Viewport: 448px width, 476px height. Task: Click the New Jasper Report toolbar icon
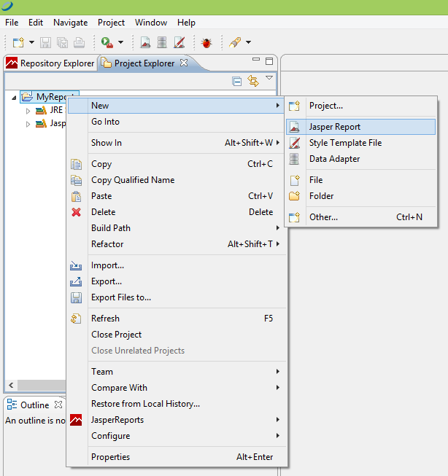tap(145, 42)
